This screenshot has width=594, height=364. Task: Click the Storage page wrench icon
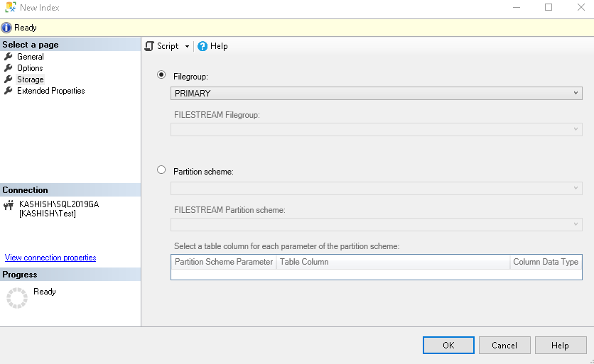(9, 79)
